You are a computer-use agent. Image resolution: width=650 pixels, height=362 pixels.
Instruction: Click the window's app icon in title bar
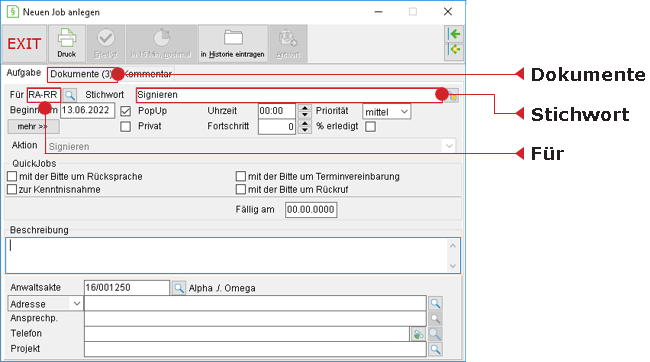pyautogui.click(x=13, y=12)
